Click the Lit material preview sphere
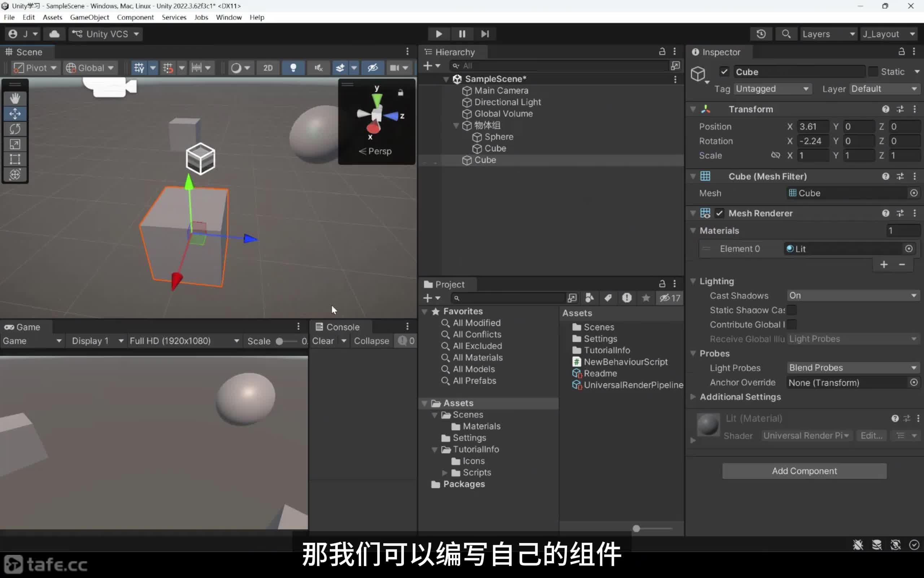 pos(708,425)
